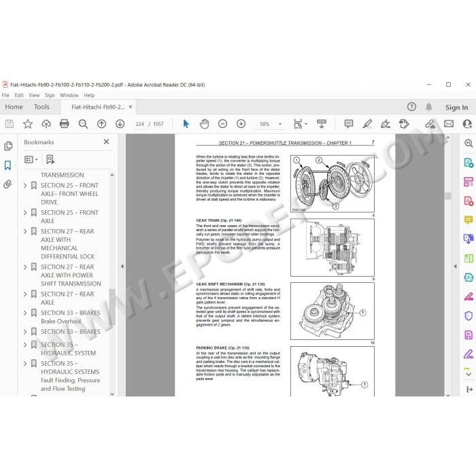Screen dimensions: 476x476
Task: Open the View menu
Action: 34,95
